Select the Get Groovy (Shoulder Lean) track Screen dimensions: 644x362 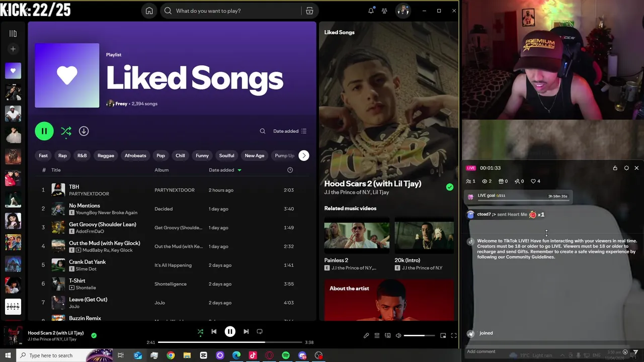pos(103,224)
